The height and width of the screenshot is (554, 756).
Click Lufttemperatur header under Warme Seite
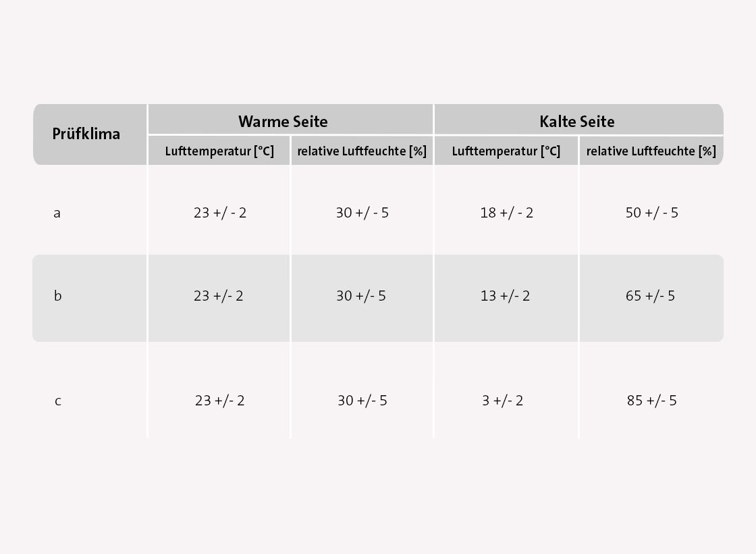tap(219, 151)
